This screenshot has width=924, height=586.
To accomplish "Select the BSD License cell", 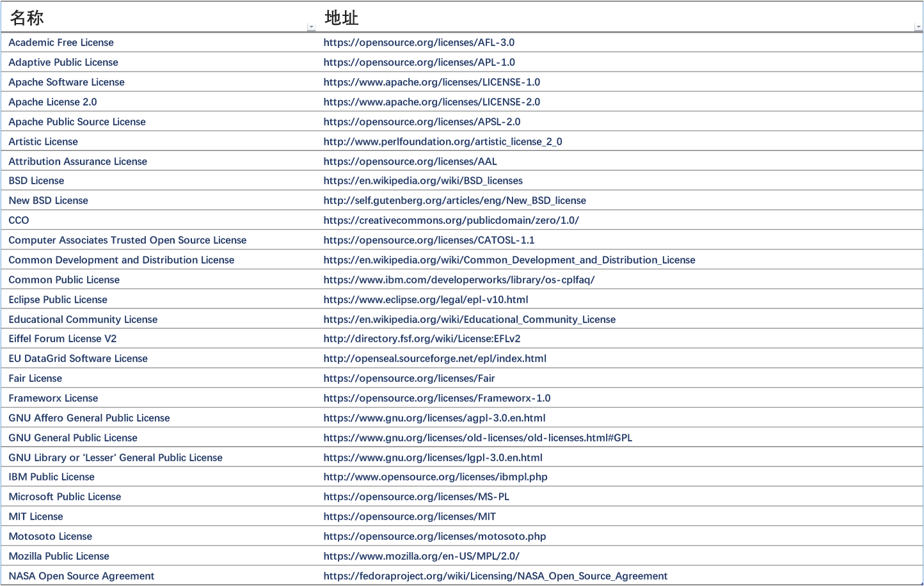I will coord(36,180).
